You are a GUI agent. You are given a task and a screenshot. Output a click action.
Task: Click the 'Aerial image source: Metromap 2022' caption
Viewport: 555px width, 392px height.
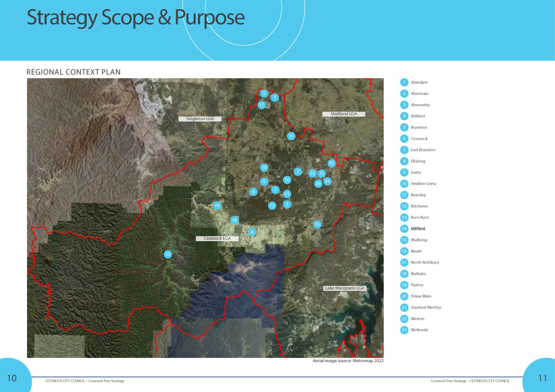[x=348, y=361]
